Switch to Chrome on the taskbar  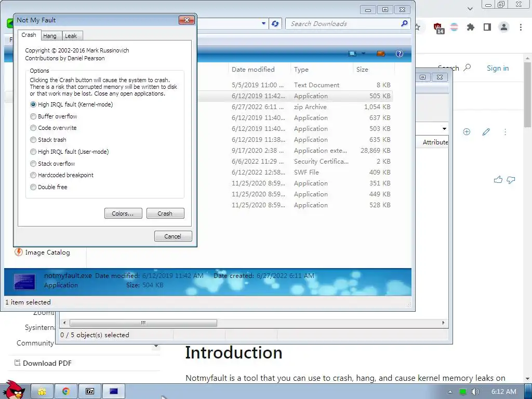coord(66,392)
